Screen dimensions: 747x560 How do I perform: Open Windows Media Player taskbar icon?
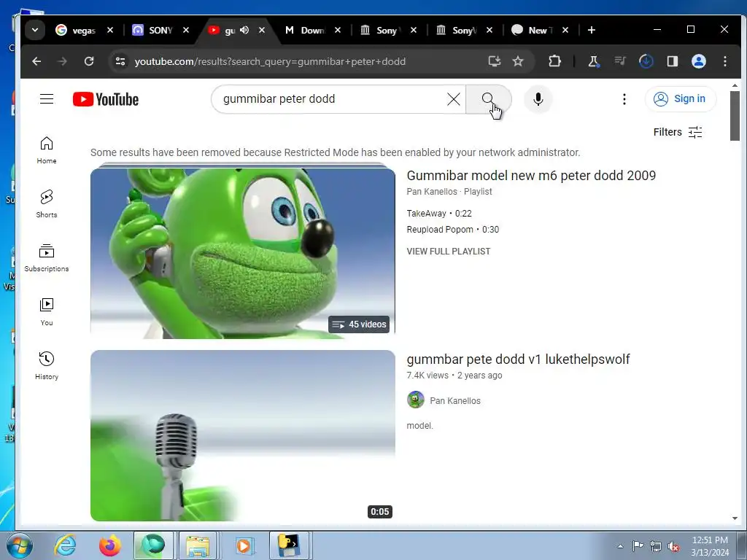pyautogui.click(x=244, y=546)
